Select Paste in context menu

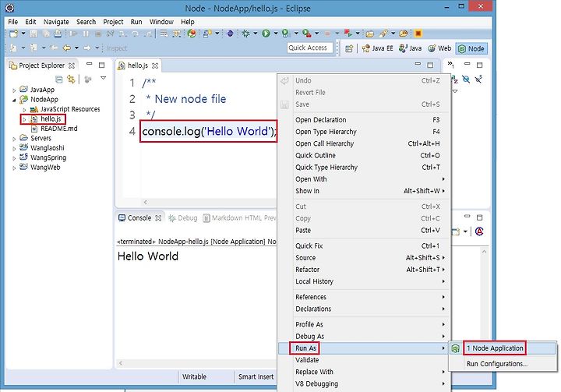(364, 230)
